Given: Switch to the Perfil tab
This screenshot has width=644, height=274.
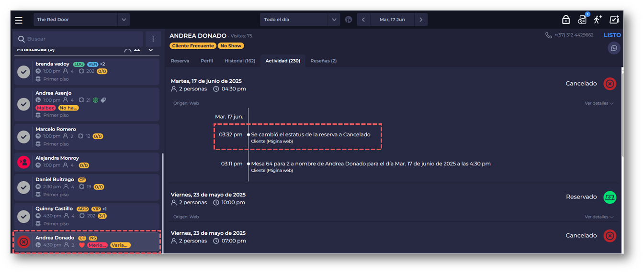Looking at the screenshot, I should pyautogui.click(x=207, y=61).
